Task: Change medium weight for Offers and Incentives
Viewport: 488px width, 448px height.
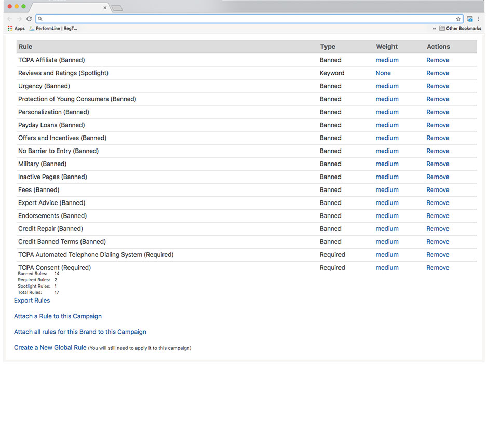Action: click(x=387, y=138)
